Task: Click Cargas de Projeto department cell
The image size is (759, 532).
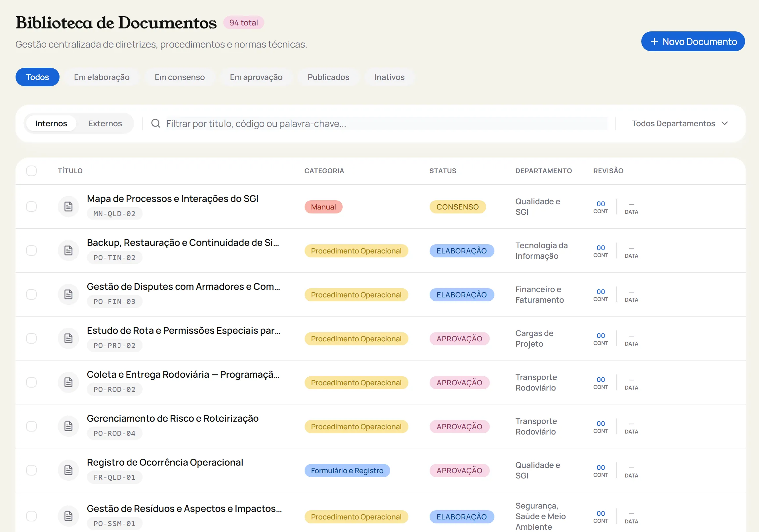Action: point(534,338)
